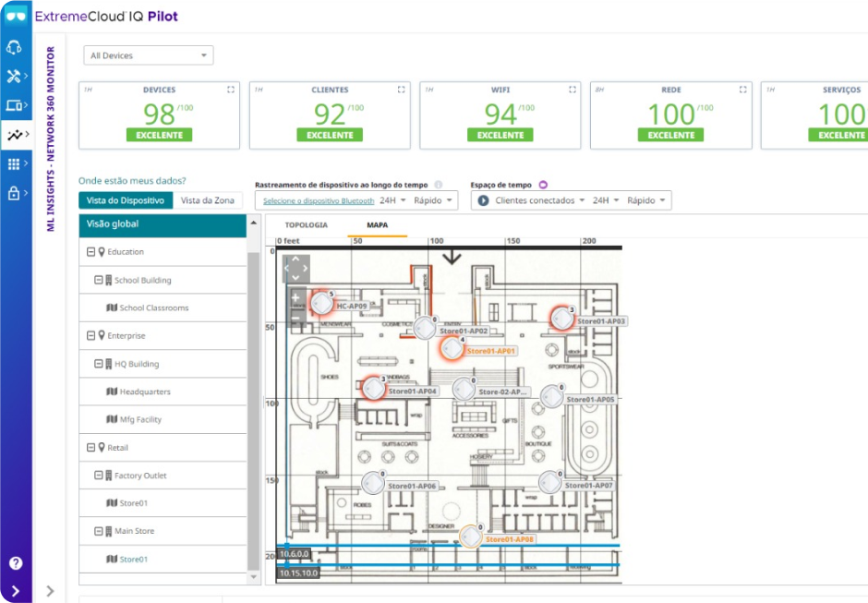
Task: Play the Espaço de tempo timeline
Action: pos(483,200)
